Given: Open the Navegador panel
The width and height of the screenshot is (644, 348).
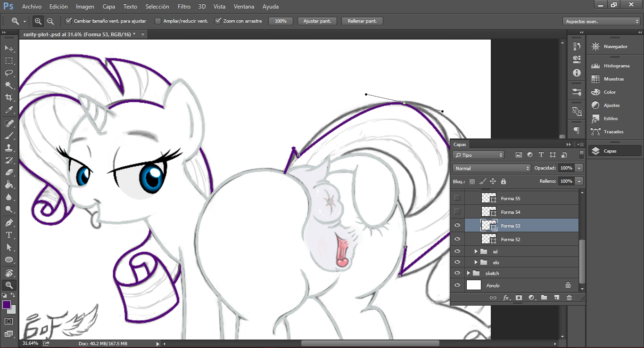Looking at the screenshot, I should (614, 47).
